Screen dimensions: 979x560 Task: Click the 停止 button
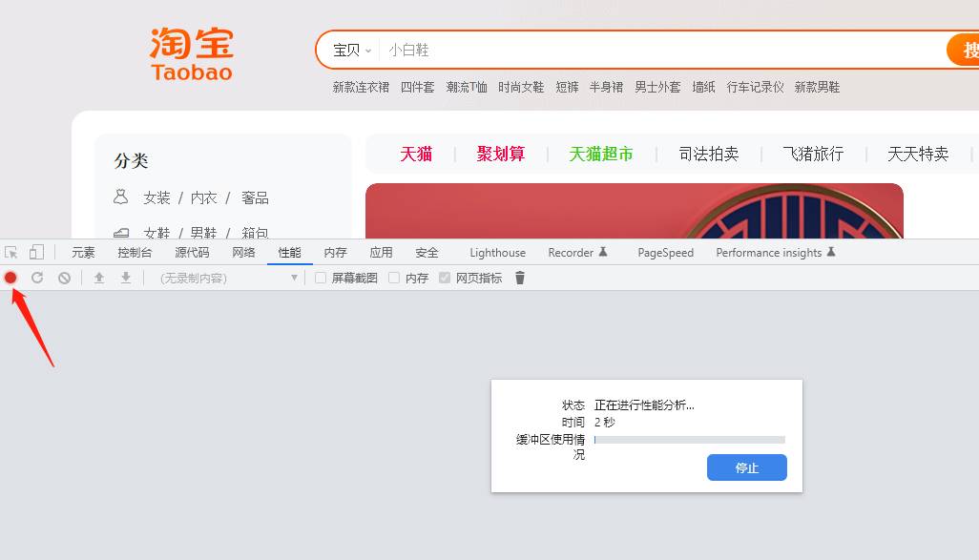(747, 467)
